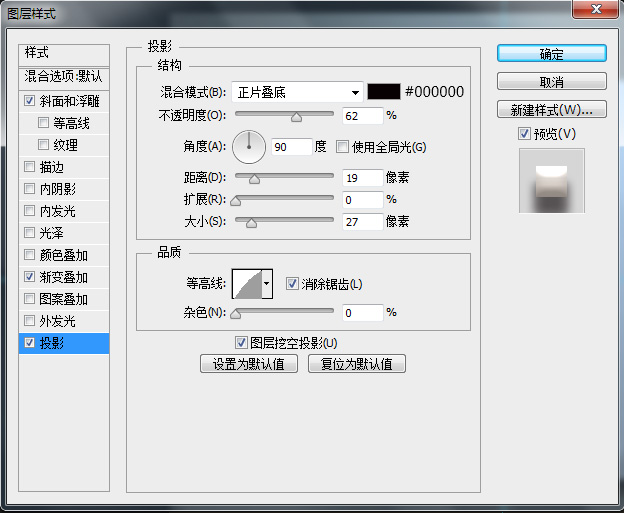Open the 渐变叠加 settings panel
Image resolution: width=624 pixels, height=513 pixels.
click(x=63, y=277)
